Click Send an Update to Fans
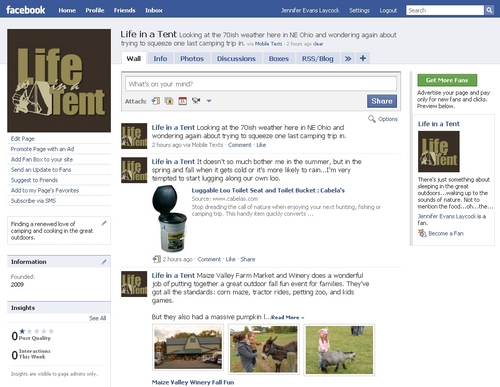The image size is (500, 387). (41, 170)
